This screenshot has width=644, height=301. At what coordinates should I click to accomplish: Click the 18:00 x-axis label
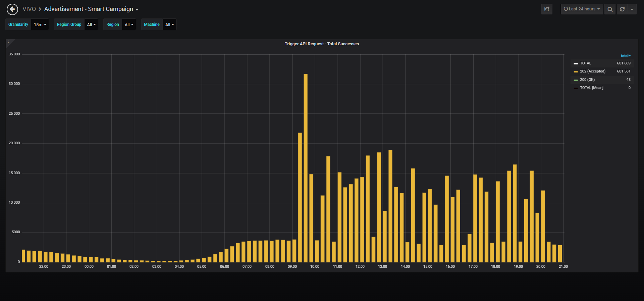point(495,266)
